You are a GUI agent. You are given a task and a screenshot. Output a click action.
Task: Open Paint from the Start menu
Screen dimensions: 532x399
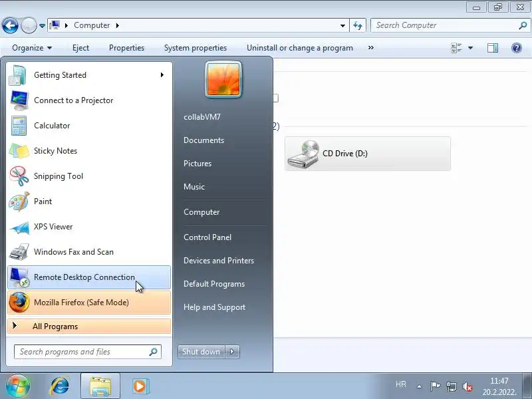click(89, 201)
